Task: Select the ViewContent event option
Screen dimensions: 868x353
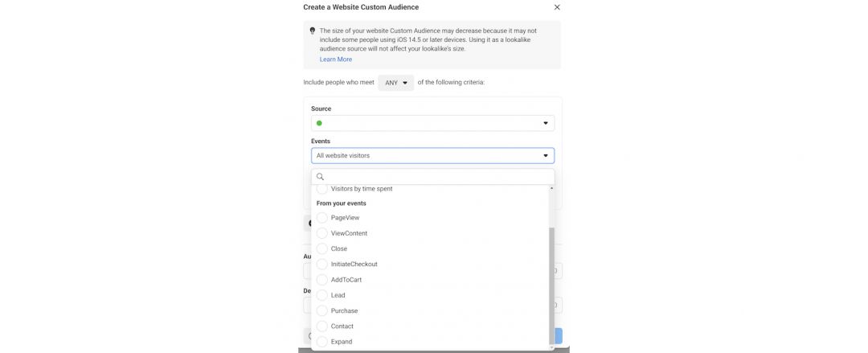Action: pos(322,233)
